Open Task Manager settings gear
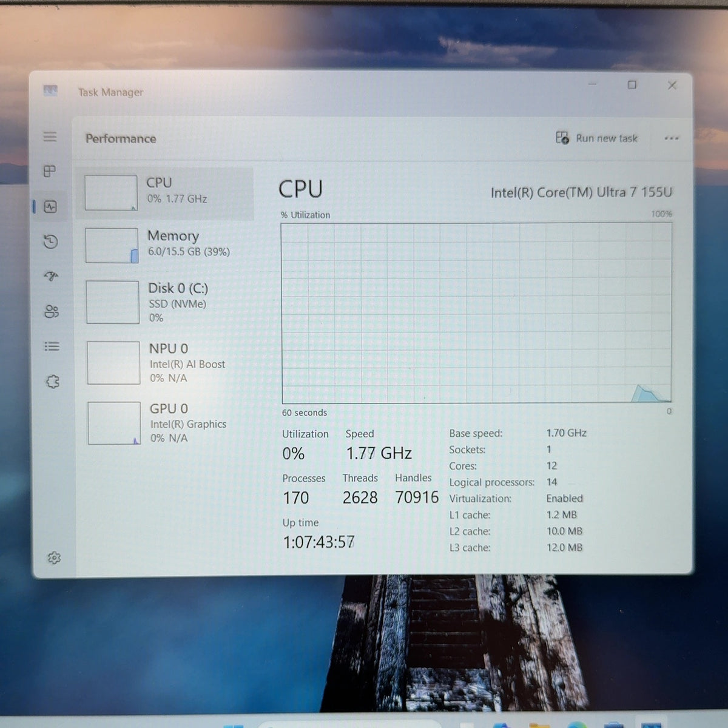This screenshot has width=728, height=728. coord(54,558)
